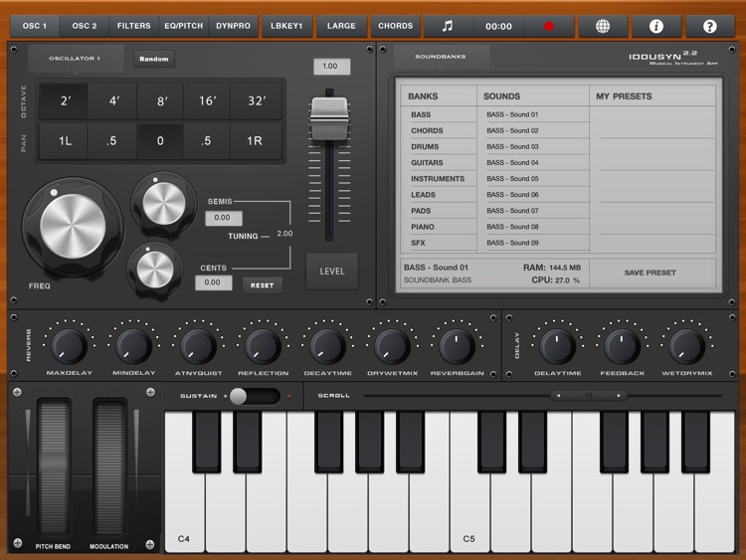
Task: Click the large FREQ knob
Action: coord(73,227)
